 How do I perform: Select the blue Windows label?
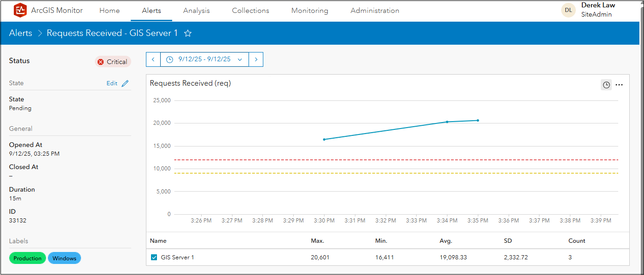pos(64,258)
